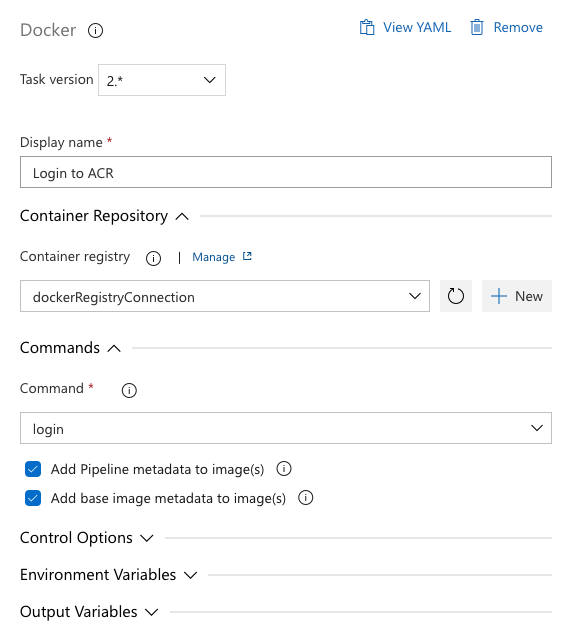This screenshot has height=635, width=567.
Task: Click the external link icon beside Manage
Action: tap(247, 256)
